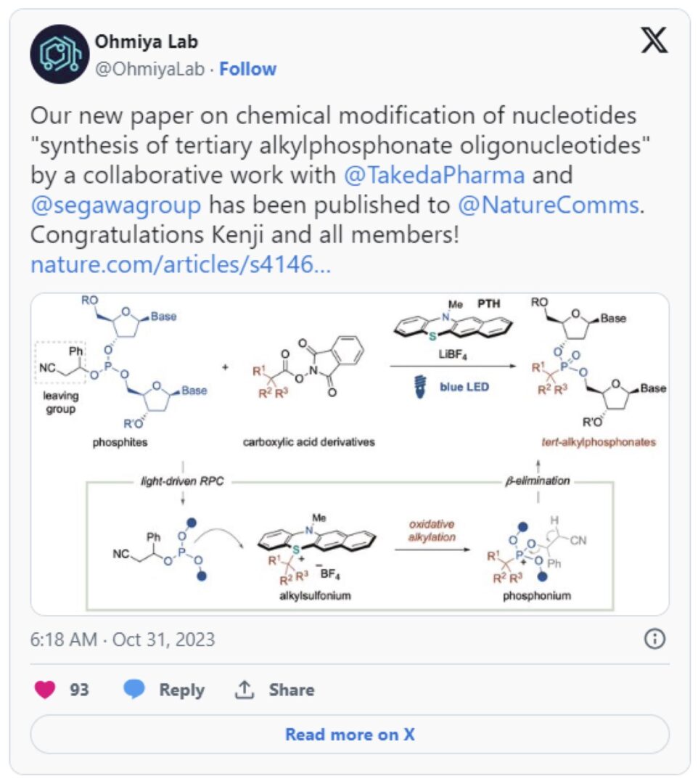Open the nature.com article link
698x784 pixels.
181,264
